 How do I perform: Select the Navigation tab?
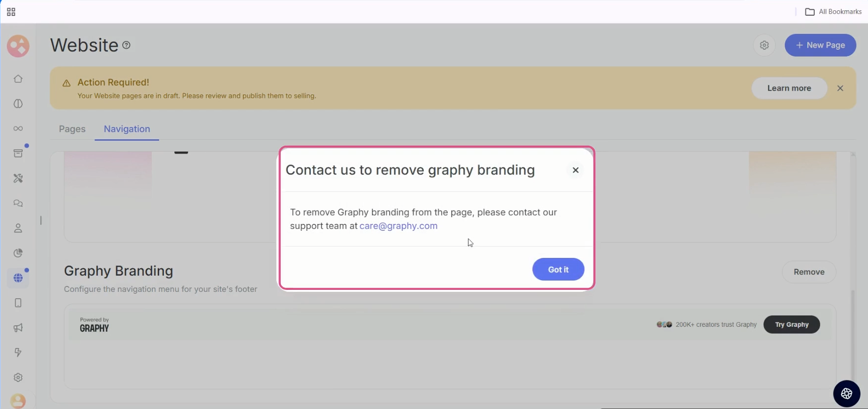pyautogui.click(x=127, y=129)
